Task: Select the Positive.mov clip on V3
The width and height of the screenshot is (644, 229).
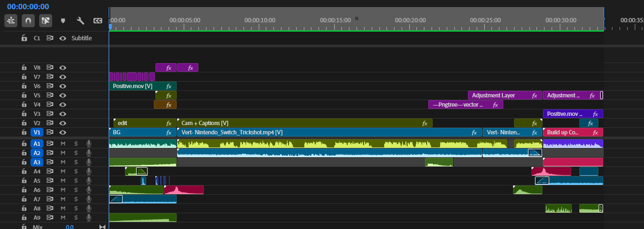Action: click(573, 114)
